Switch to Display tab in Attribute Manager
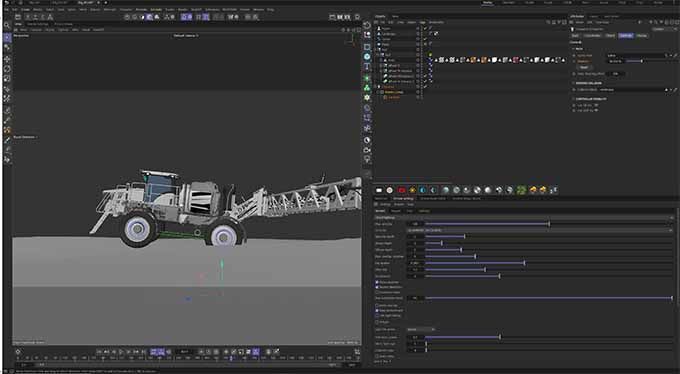The height and width of the screenshot is (374, 680). pyautogui.click(x=642, y=36)
